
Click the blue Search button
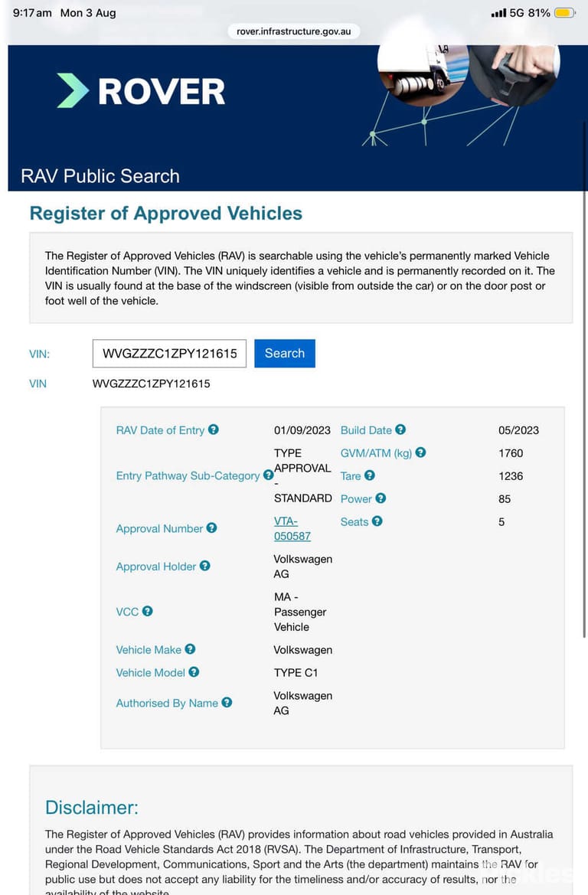pyautogui.click(x=284, y=353)
